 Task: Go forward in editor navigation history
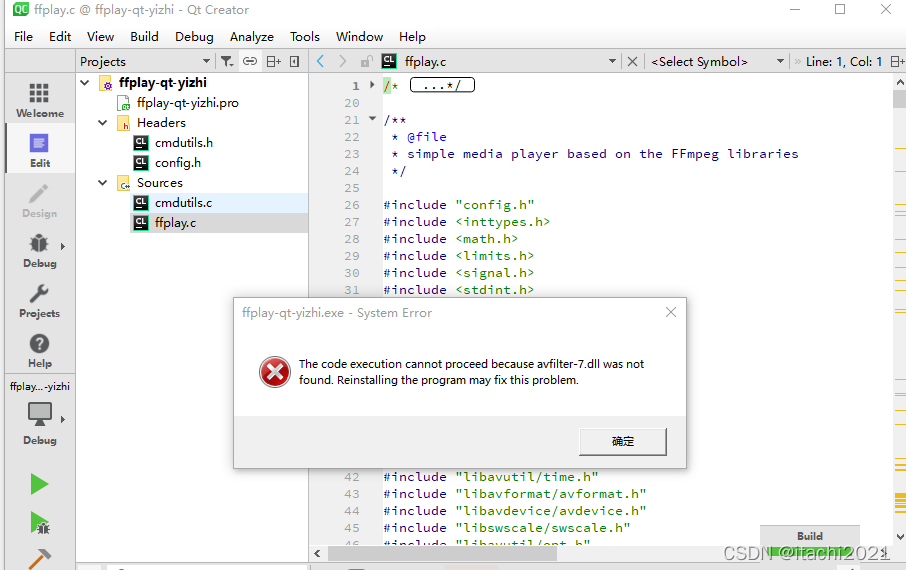[x=343, y=61]
